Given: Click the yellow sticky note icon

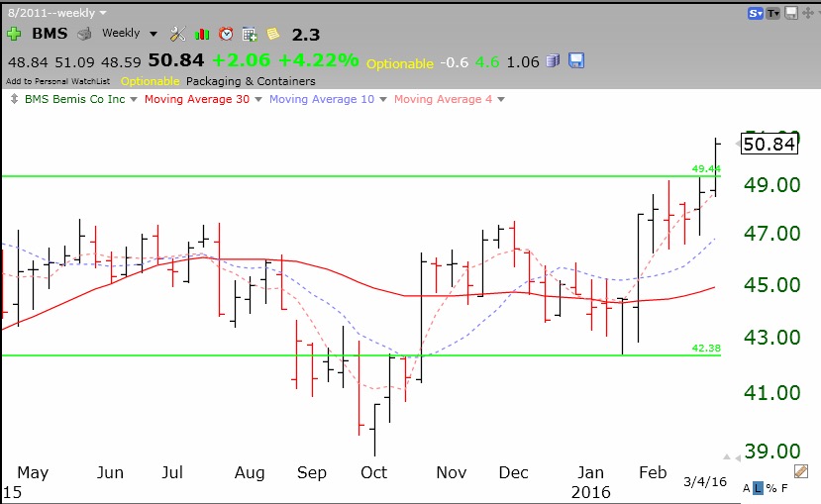Looking at the screenshot, I should tap(272, 34).
